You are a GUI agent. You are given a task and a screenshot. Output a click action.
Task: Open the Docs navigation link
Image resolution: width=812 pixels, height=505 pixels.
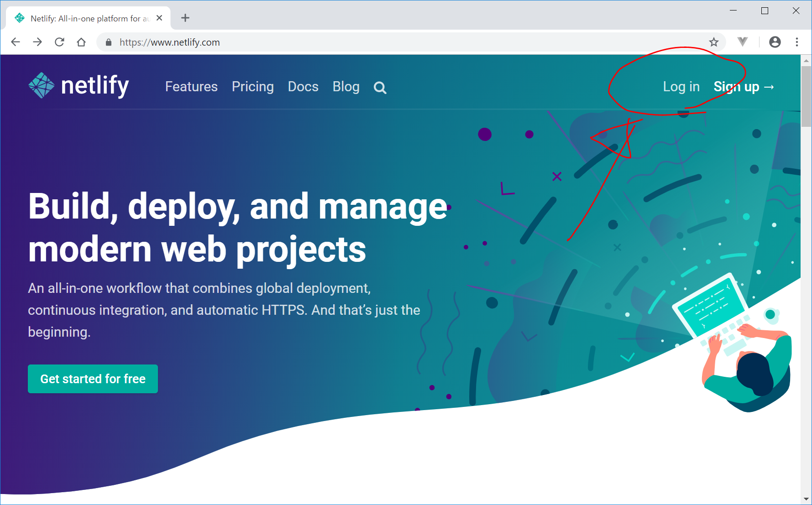coord(303,87)
